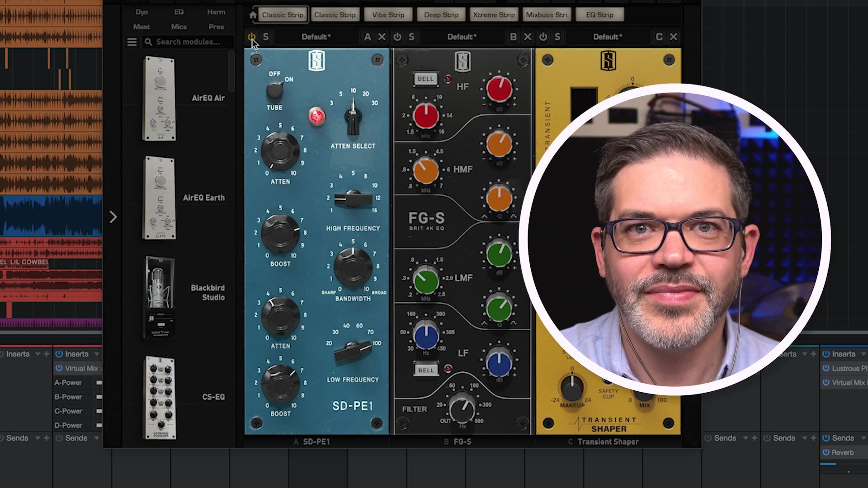
Task: Open the module list hamburger menu
Action: pos(132,42)
